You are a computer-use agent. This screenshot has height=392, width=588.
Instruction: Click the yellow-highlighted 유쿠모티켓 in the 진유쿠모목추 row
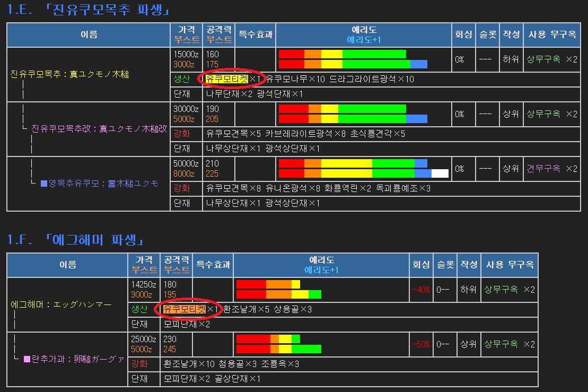coord(226,79)
